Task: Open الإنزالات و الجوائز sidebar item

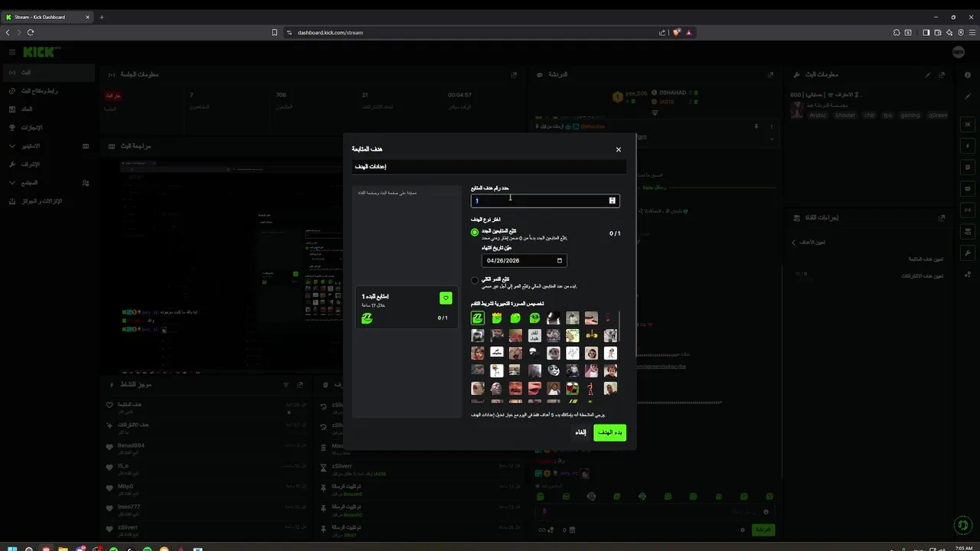Action: tap(48, 201)
